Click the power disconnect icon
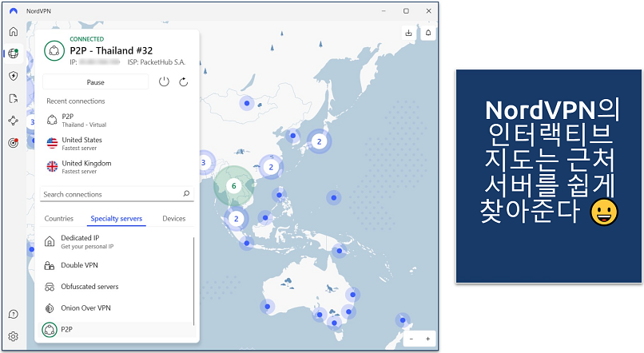This screenshot has width=644, height=353. (x=164, y=81)
